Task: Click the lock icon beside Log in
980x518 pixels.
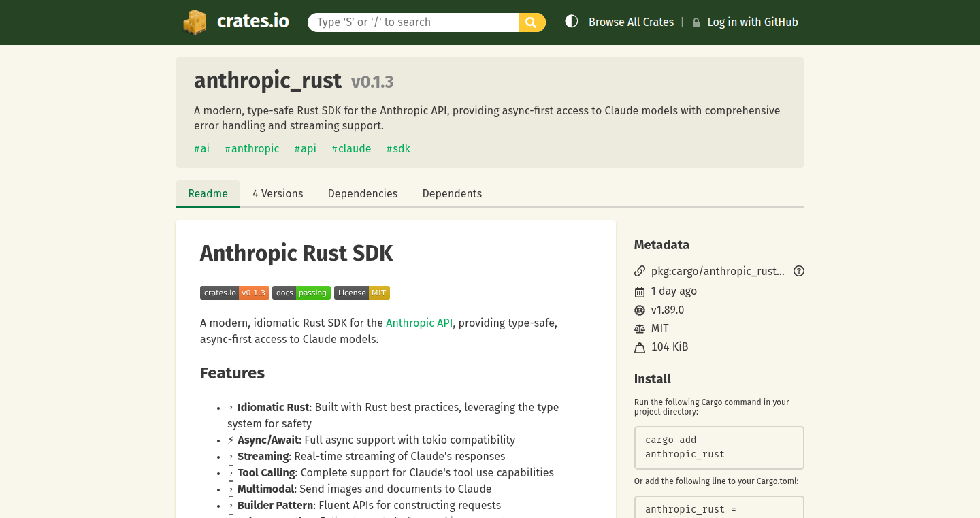Action: click(696, 22)
